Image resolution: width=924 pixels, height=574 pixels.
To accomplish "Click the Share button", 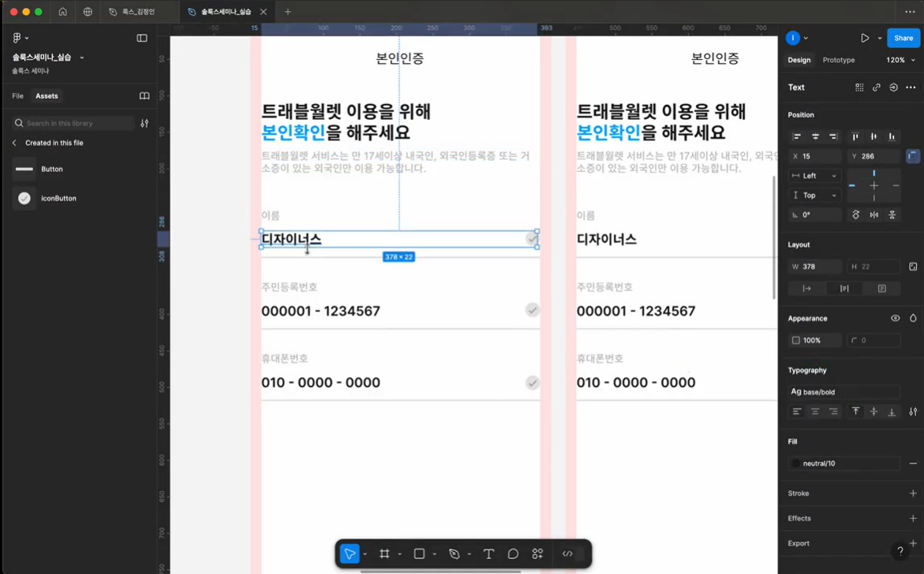I will pos(903,39).
